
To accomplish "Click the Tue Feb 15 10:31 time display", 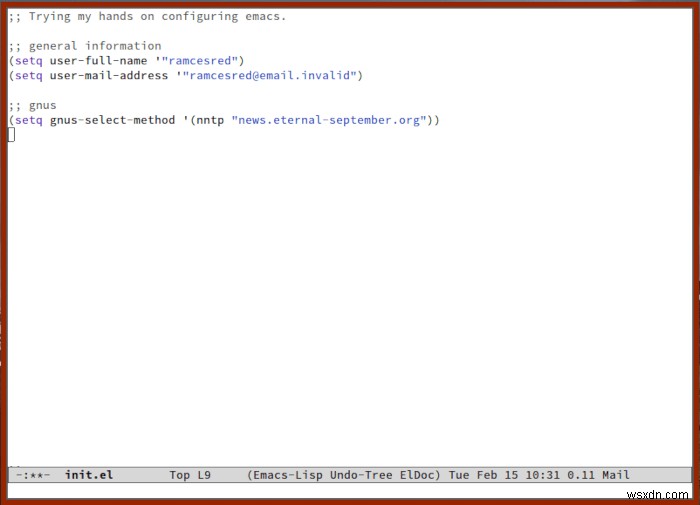I will (x=504, y=475).
